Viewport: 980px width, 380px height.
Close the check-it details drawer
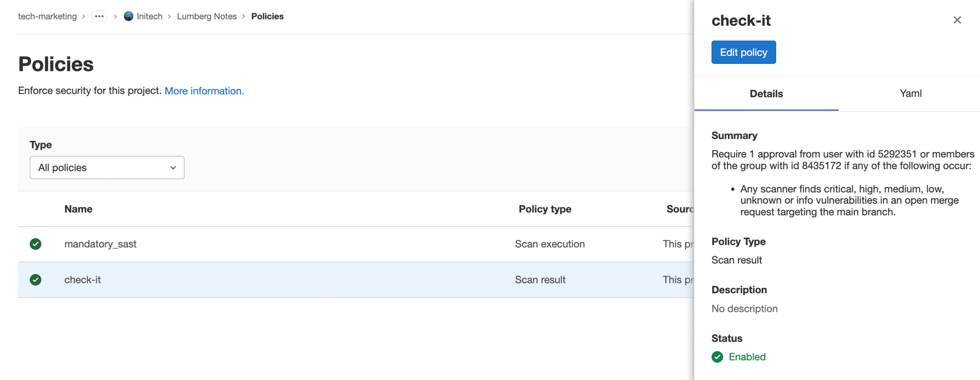(x=957, y=20)
